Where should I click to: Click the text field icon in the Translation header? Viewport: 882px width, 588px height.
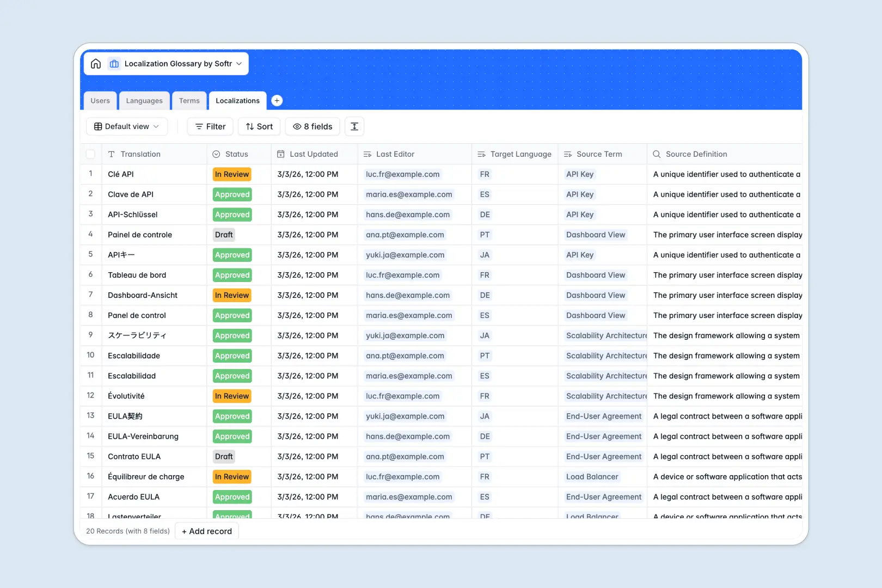112,154
